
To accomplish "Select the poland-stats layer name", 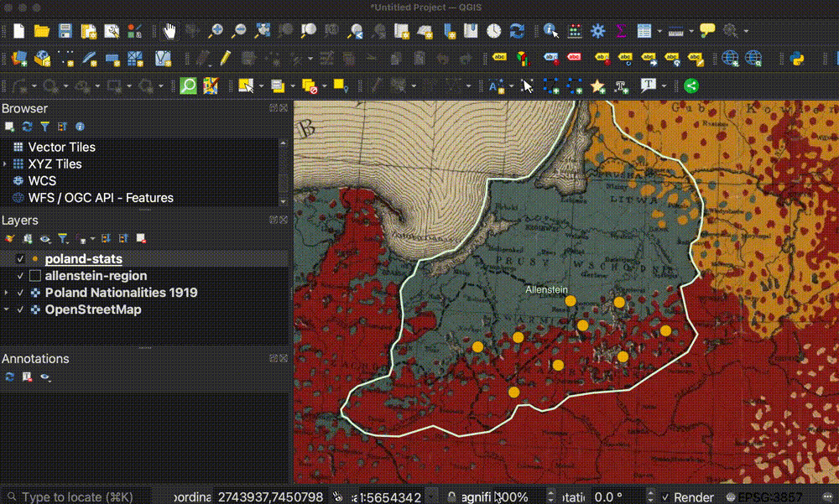I will coord(83,259).
